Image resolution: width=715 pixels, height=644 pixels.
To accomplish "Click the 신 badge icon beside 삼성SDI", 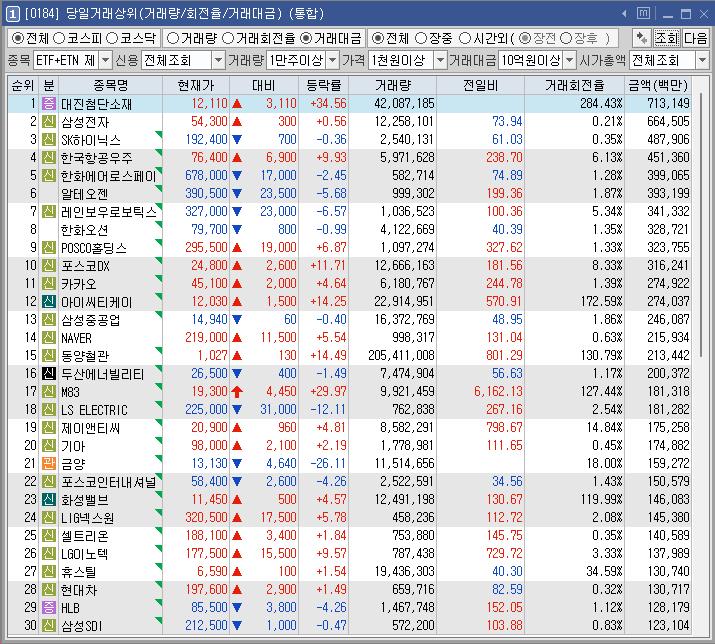I will (49, 625).
